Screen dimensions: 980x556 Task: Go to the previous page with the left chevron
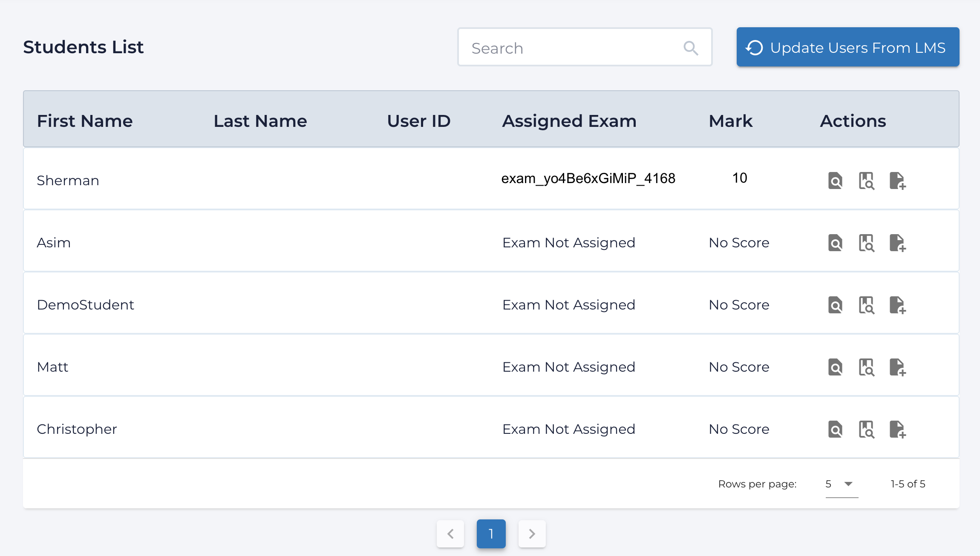point(450,533)
